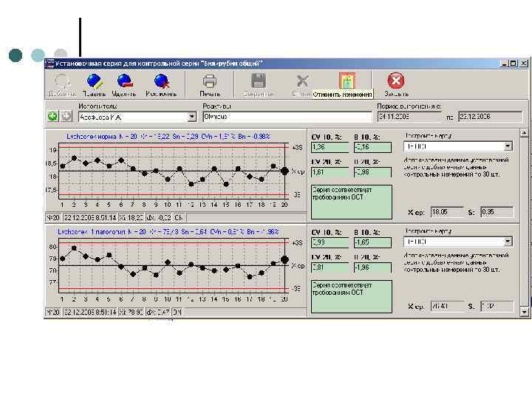Click the application icon in the title bar

[50, 64]
